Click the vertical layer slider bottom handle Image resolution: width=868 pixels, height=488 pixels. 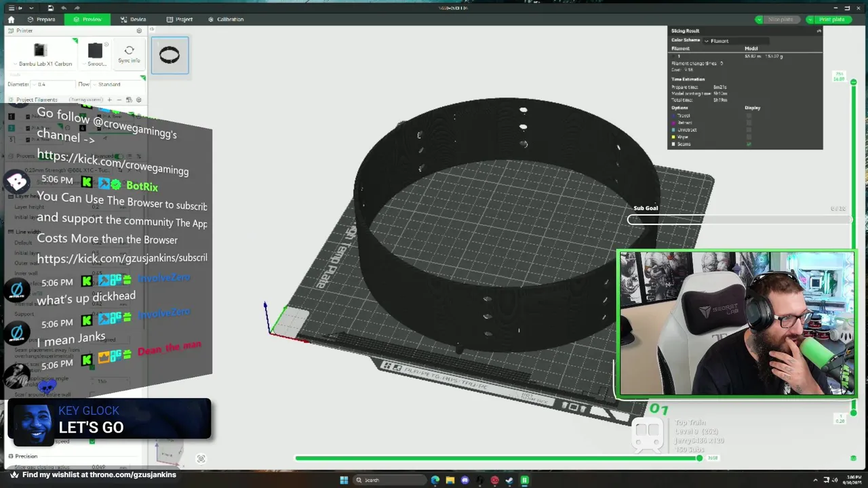pos(853,412)
